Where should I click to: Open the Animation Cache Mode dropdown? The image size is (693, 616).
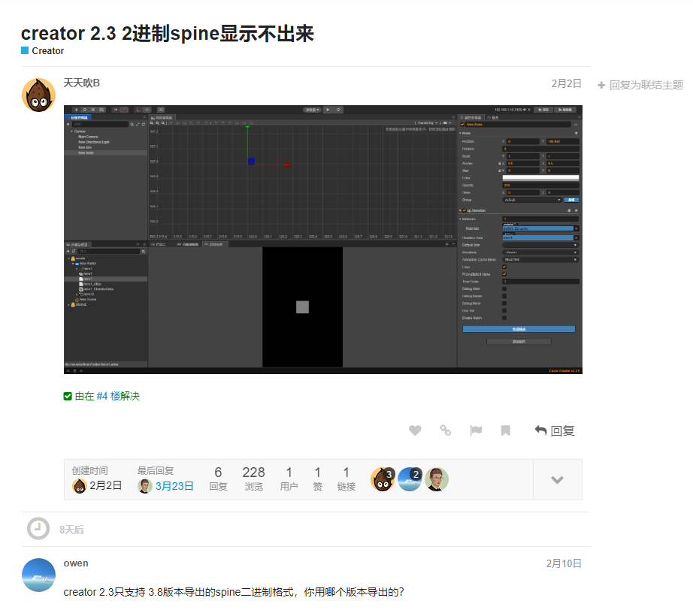(x=541, y=258)
